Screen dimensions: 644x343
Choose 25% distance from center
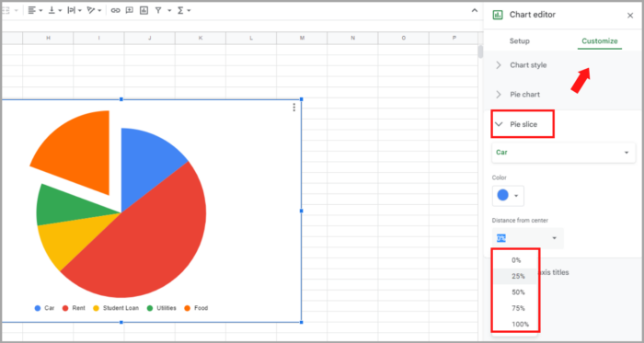516,276
